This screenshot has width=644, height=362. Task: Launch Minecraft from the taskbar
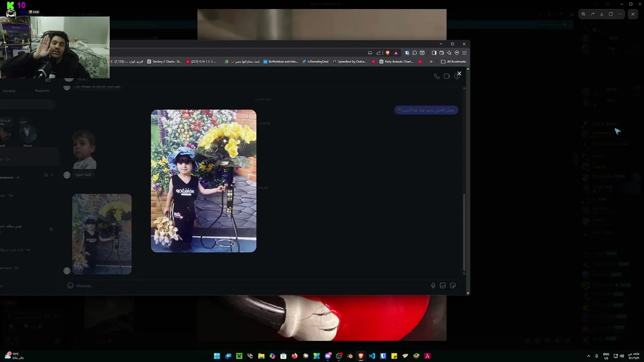point(239,356)
